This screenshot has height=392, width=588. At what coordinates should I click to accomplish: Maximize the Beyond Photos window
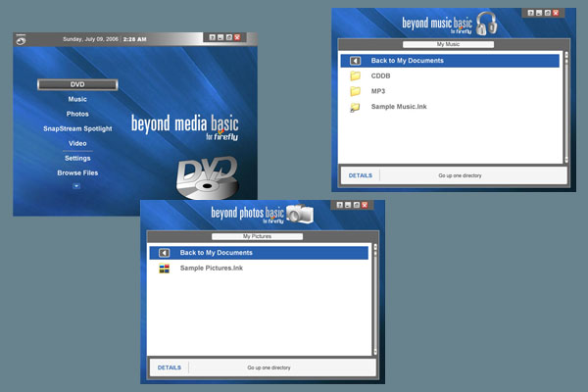pyautogui.click(x=356, y=205)
